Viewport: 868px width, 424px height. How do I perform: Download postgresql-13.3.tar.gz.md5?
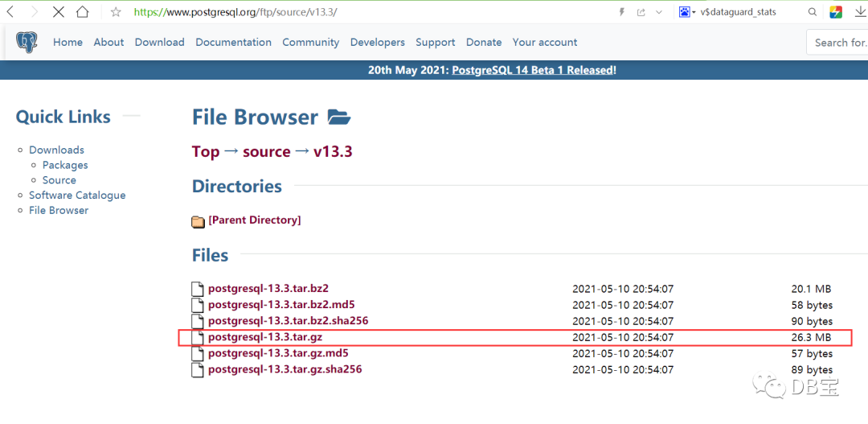pyautogui.click(x=278, y=353)
